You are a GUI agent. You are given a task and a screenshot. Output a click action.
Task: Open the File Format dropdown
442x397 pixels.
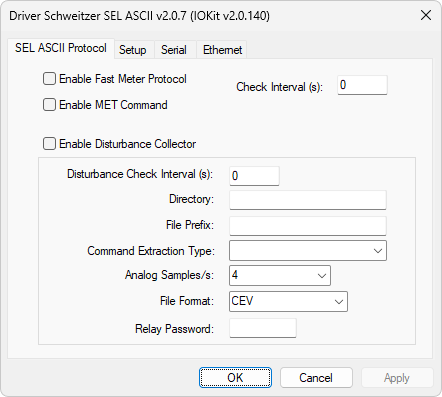click(288, 301)
